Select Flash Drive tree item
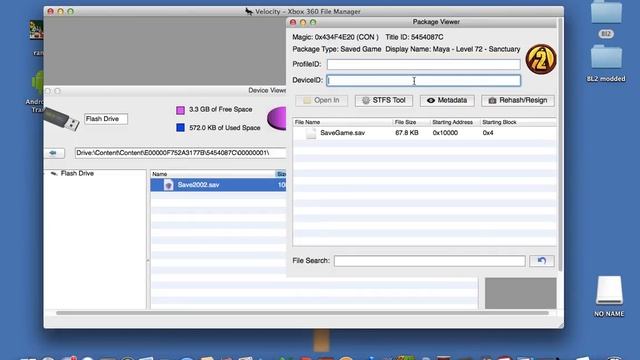Image resolution: width=640 pixels, height=360 pixels. click(77, 173)
